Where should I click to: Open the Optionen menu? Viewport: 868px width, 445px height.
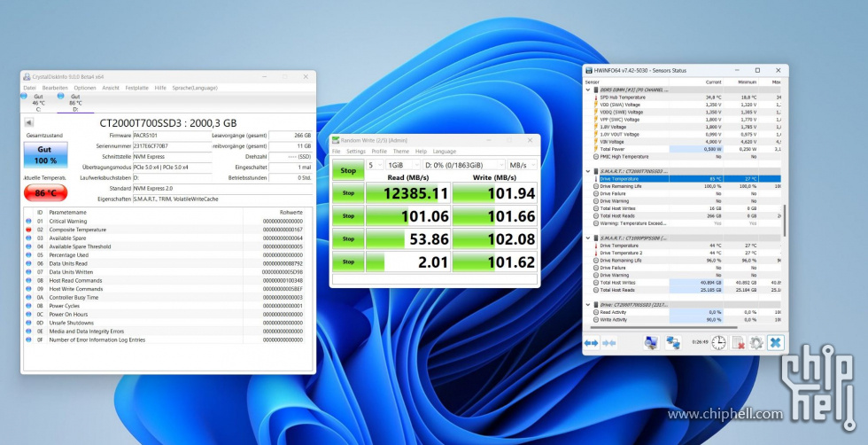[x=85, y=88]
